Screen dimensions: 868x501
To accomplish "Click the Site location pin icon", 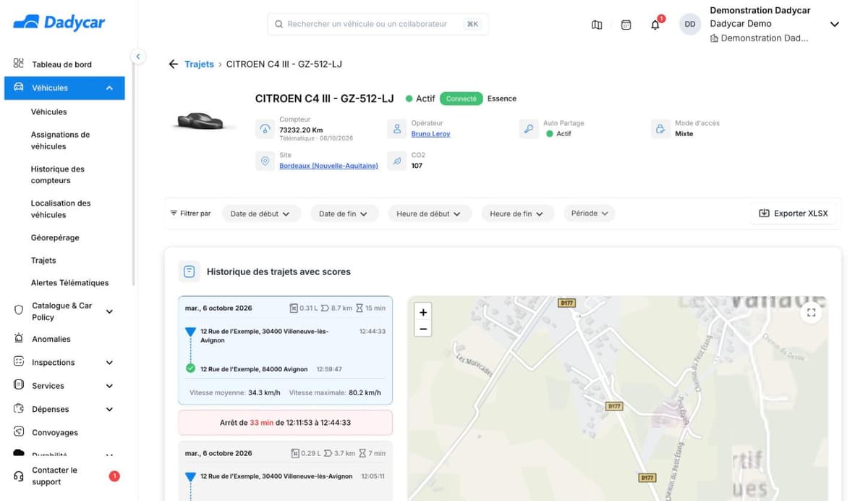I will 265,161.
